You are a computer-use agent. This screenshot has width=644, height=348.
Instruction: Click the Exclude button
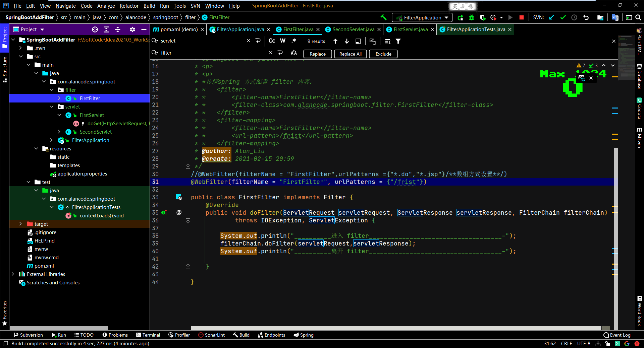coord(383,54)
